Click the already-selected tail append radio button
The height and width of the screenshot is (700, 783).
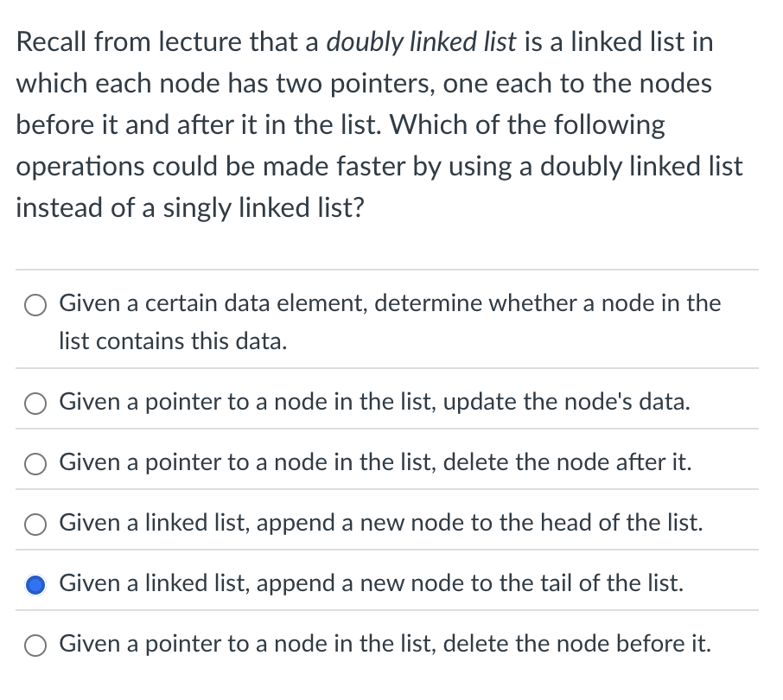[35, 583]
